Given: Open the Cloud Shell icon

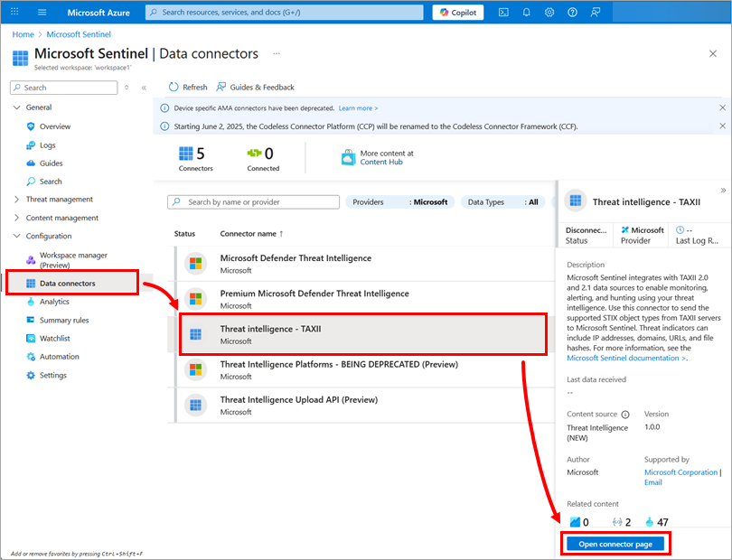Looking at the screenshot, I should tap(503, 13).
